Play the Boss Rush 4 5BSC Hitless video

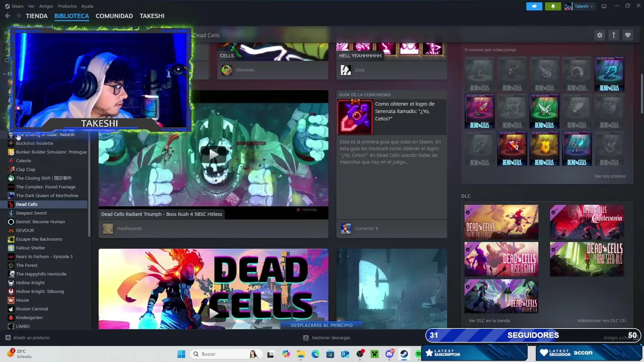pos(213,153)
